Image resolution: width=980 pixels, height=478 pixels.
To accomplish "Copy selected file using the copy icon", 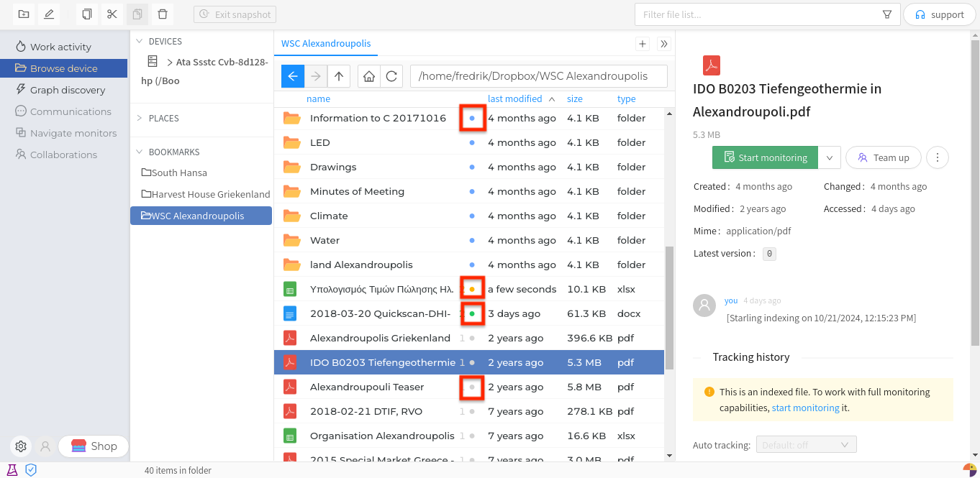I will point(87,14).
